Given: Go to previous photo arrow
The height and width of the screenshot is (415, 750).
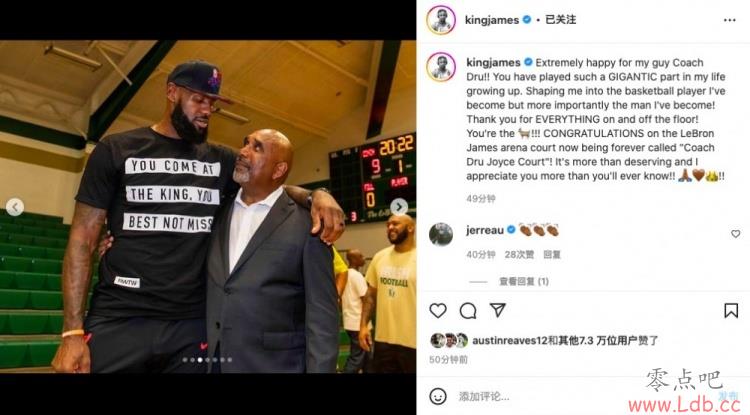Looking at the screenshot, I should 15,207.
